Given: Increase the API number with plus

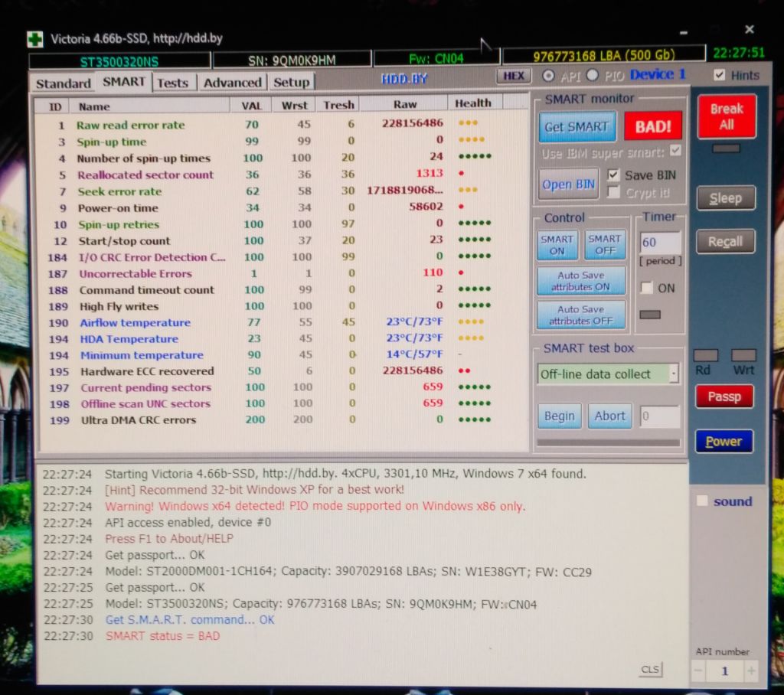Looking at the screenshot, I should (750, 671).
